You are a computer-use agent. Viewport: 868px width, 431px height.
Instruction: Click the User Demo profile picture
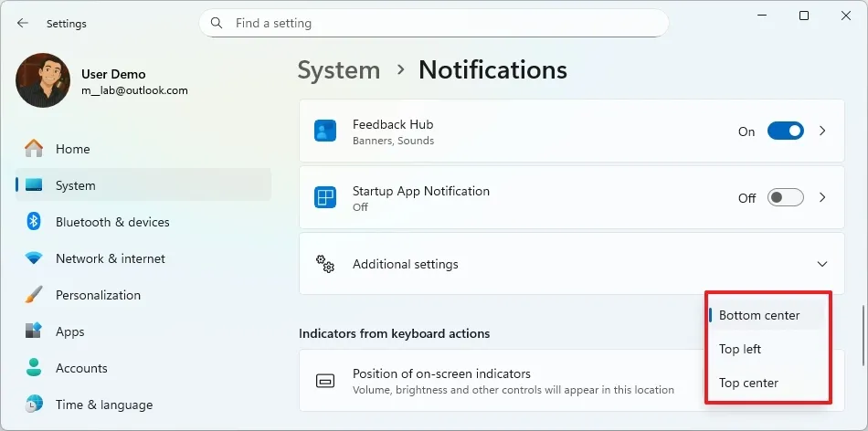click(x=43, y=80)
